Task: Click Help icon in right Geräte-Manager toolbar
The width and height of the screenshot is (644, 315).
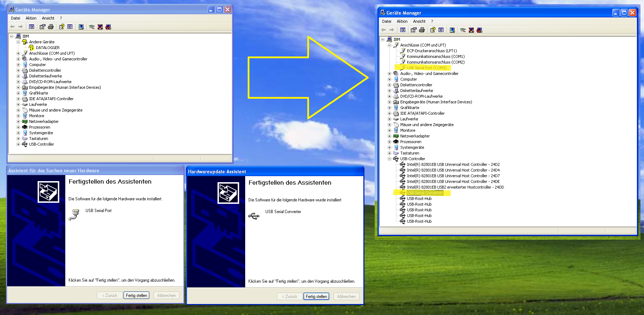Action: [433, 30]
